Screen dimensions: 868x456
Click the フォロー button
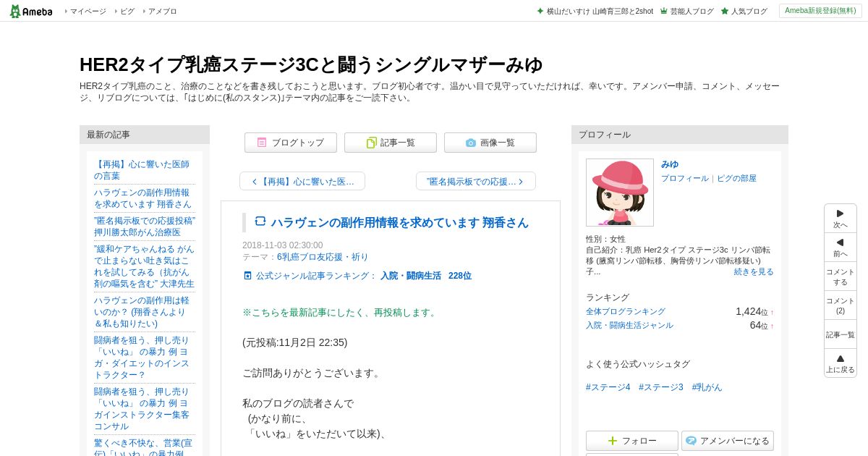pyautogui.click(x=632, y=441)
